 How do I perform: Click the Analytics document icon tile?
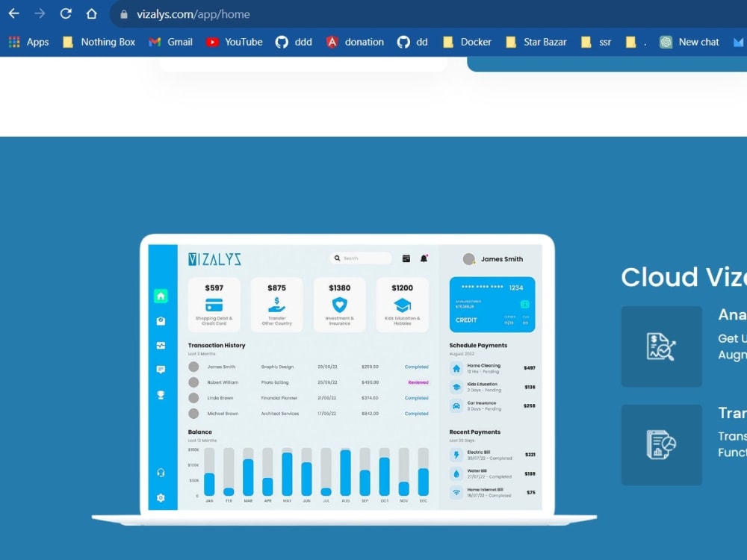click(x=661, y=346)
